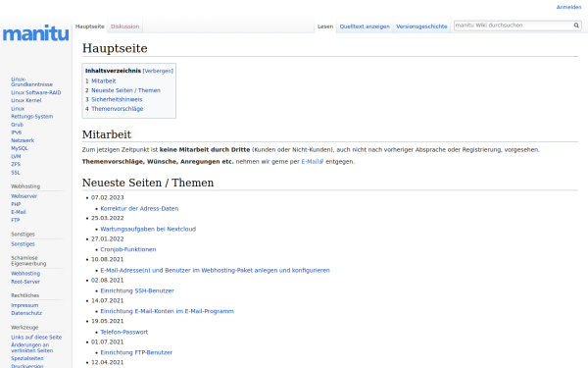The height and width of the screenshot is (368, 588).
Task: Open the Diskussion tab
Action: tap(124, 26)
